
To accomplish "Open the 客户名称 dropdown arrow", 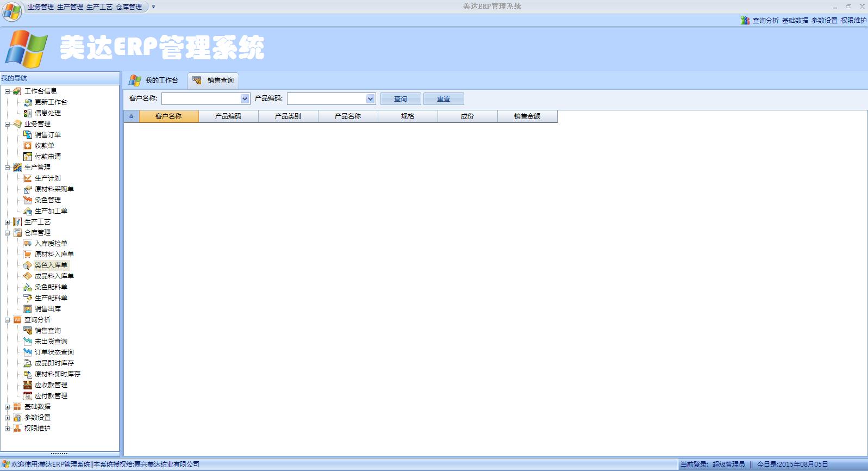I will [245, 99].
